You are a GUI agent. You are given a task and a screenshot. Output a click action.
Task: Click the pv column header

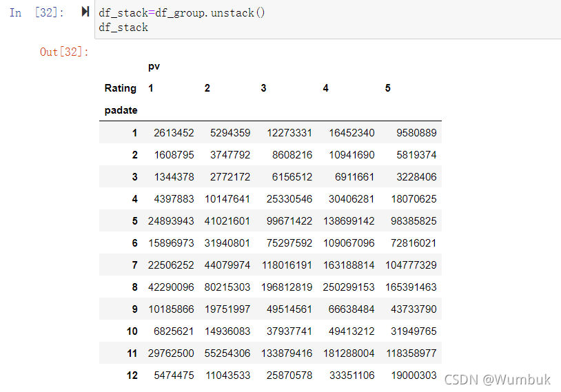coord(154,67)
